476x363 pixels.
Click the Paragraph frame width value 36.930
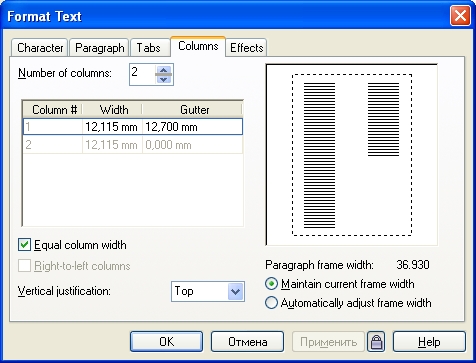click(x=413, y=265)
